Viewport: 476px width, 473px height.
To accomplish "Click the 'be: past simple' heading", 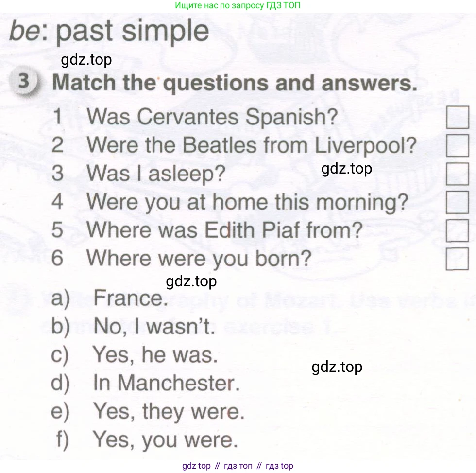I will [109, 31].
